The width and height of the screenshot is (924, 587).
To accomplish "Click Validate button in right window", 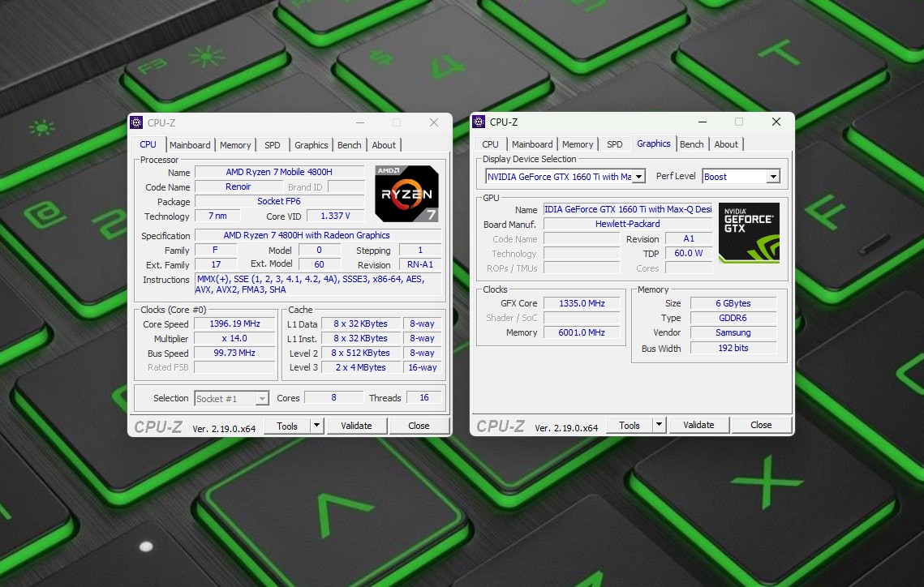I will pos(699,425).
